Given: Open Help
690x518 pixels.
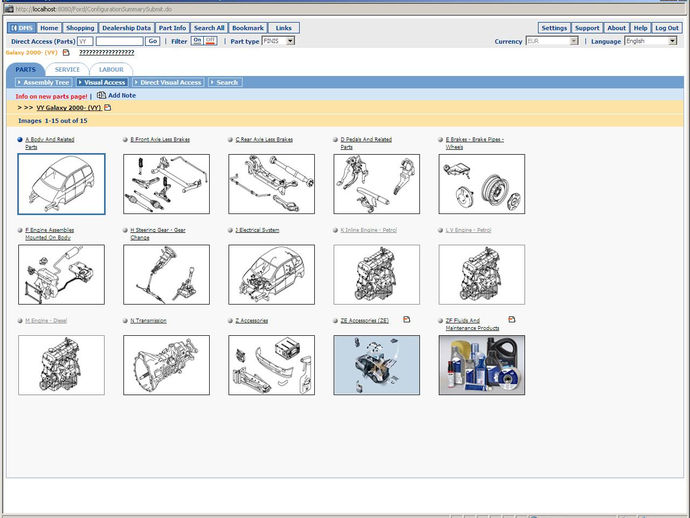Looking at the screenshot, I should [x=640, y=28].
